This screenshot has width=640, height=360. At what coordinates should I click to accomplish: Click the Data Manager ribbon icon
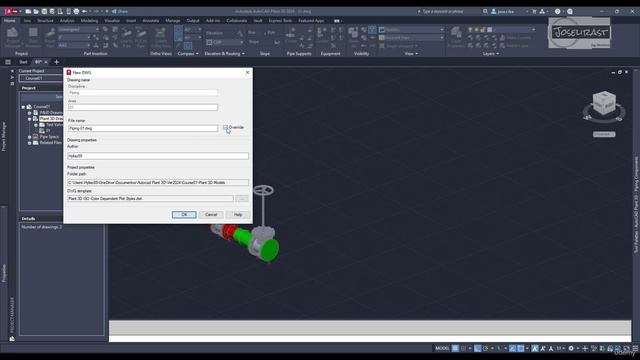coord(33,37)
